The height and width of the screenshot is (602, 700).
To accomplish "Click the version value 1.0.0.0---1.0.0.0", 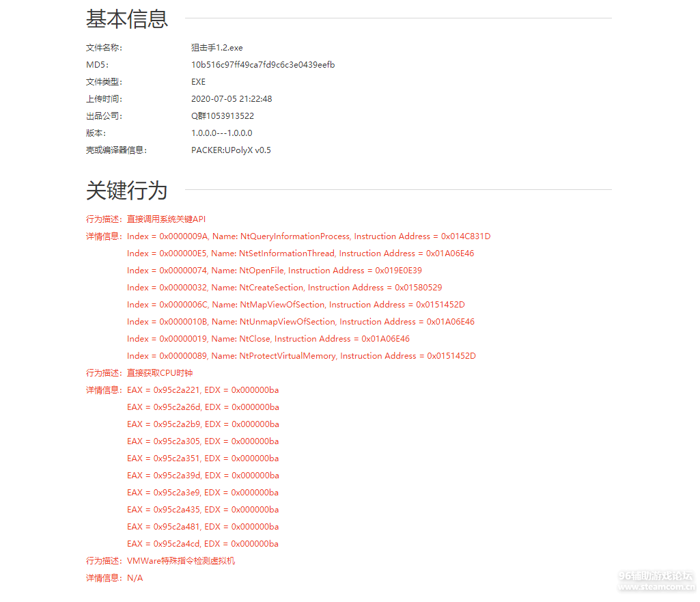I will click(221, 133).
